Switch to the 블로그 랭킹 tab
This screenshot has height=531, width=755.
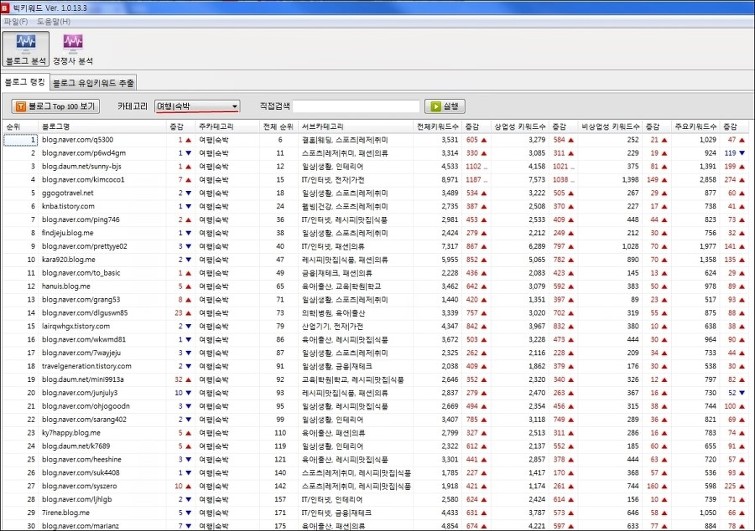[x=25, y=82]
